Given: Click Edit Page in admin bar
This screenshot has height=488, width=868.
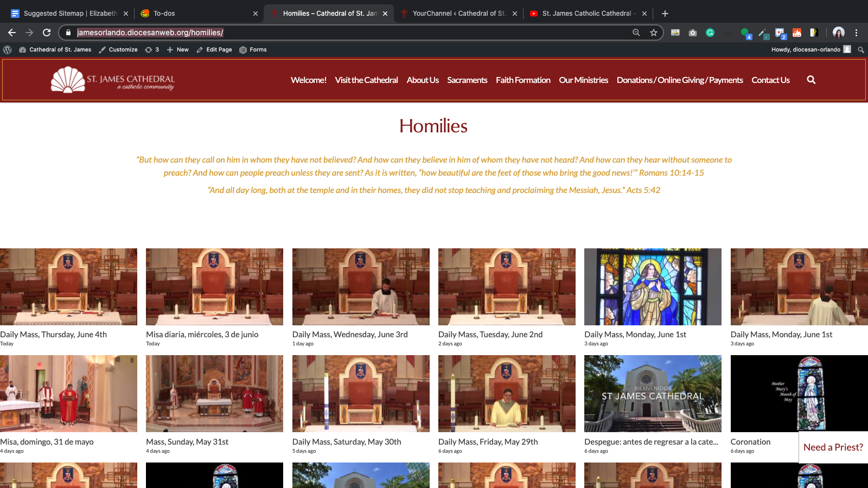Looking at the screenshot, I should point(214,49).
